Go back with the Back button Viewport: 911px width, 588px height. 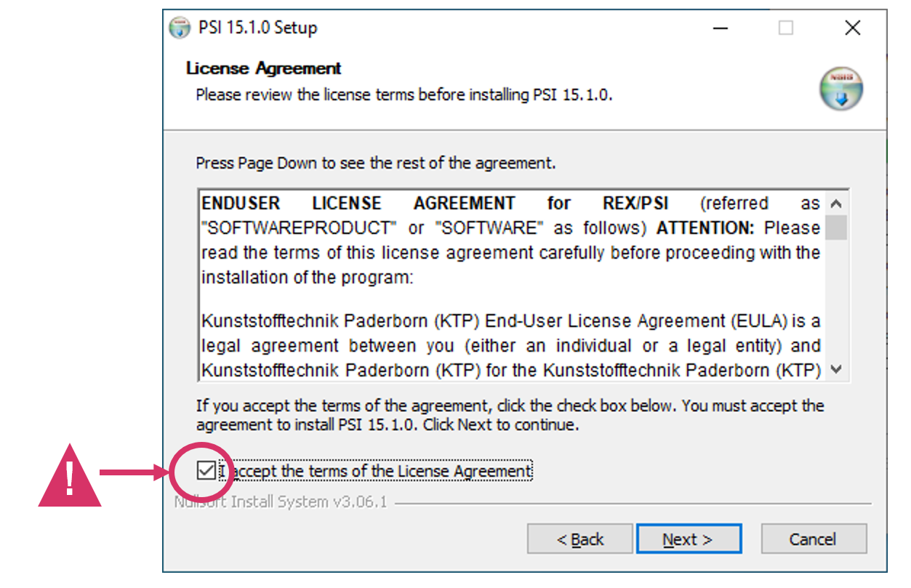tap(580, 539)
